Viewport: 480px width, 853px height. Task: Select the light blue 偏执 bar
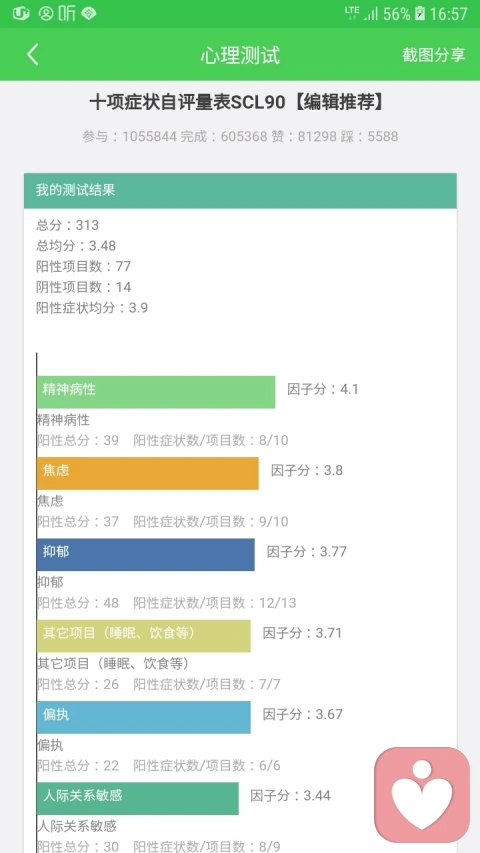coord(144,717)
